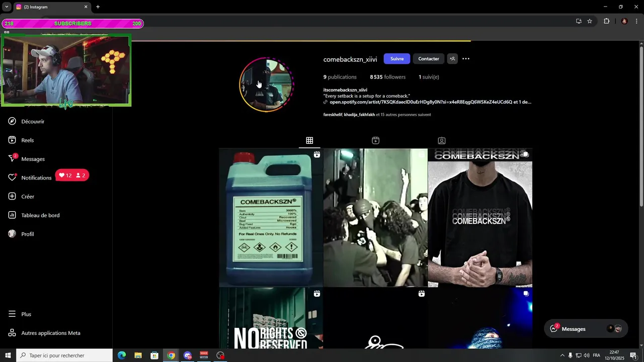Image resolution: width=644 pixels, height=362 pixels.
Task: Open Messages in the left sidebar
Action: (27, 159)
